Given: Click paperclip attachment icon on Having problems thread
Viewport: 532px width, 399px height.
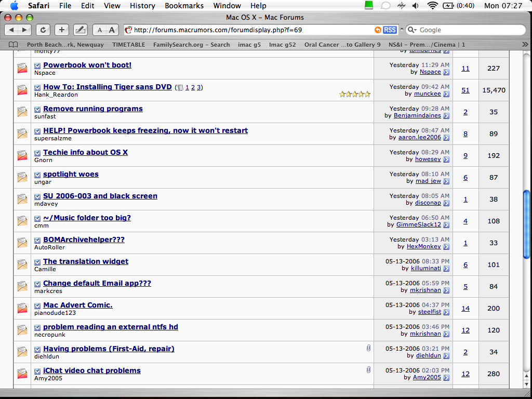Looking at the screenshot, I should tap(368, 348).
